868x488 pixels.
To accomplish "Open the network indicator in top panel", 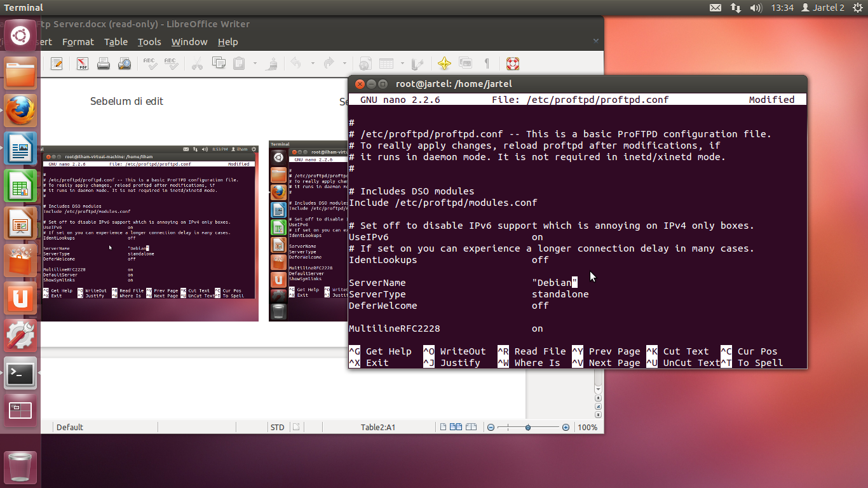I will (736, 8).
